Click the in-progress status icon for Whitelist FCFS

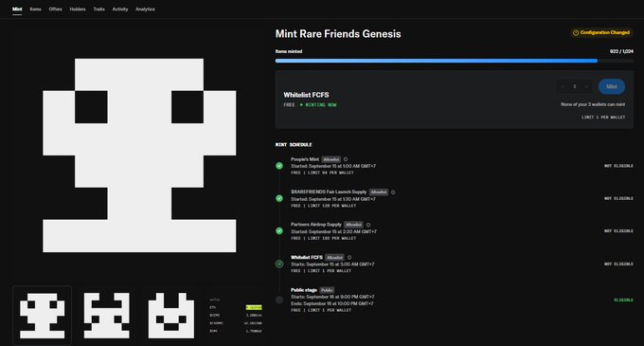click(x=279, y=264)
